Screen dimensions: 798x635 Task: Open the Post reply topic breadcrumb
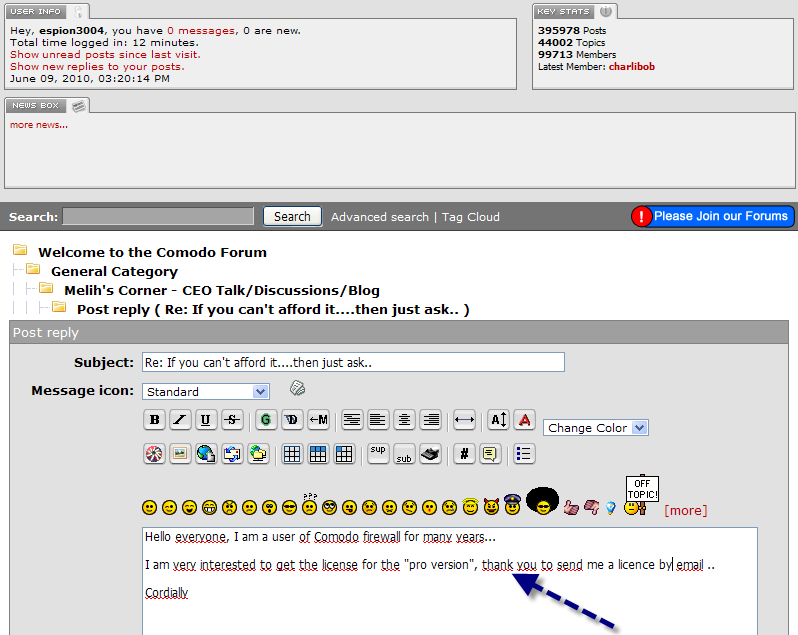click(273, 309)
